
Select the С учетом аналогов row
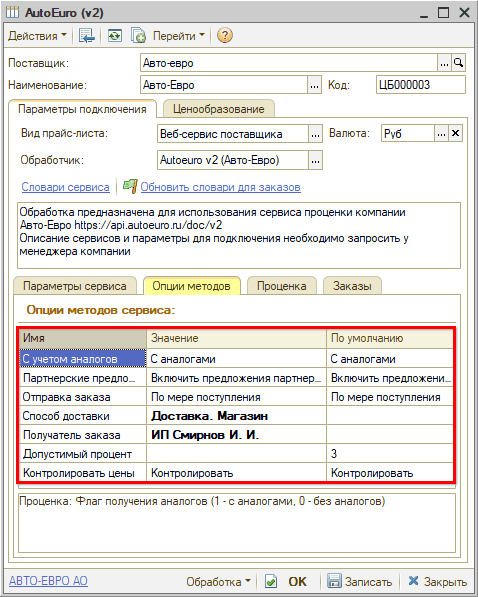click(83, 358)
